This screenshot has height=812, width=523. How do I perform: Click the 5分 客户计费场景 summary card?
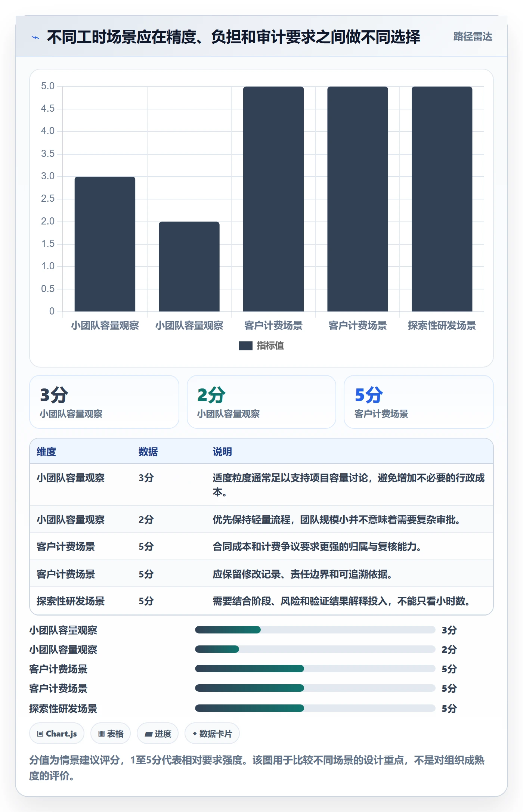tap(419, 402)
